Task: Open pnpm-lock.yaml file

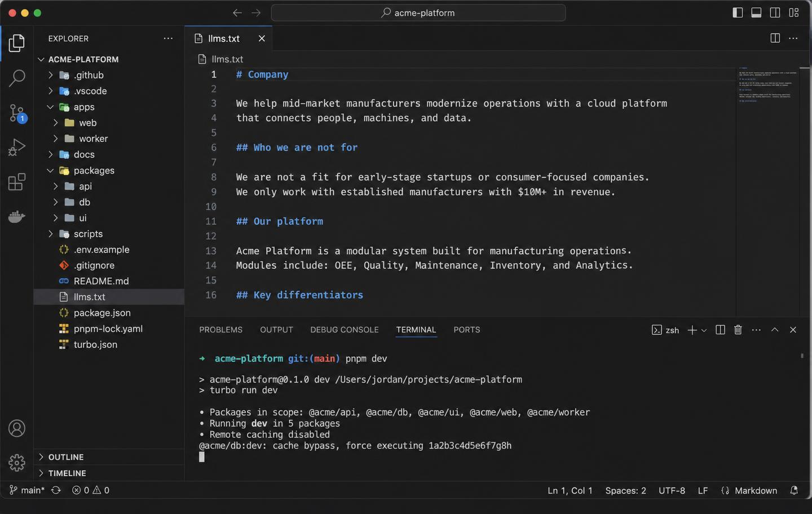Action: (x=109, y=329)
